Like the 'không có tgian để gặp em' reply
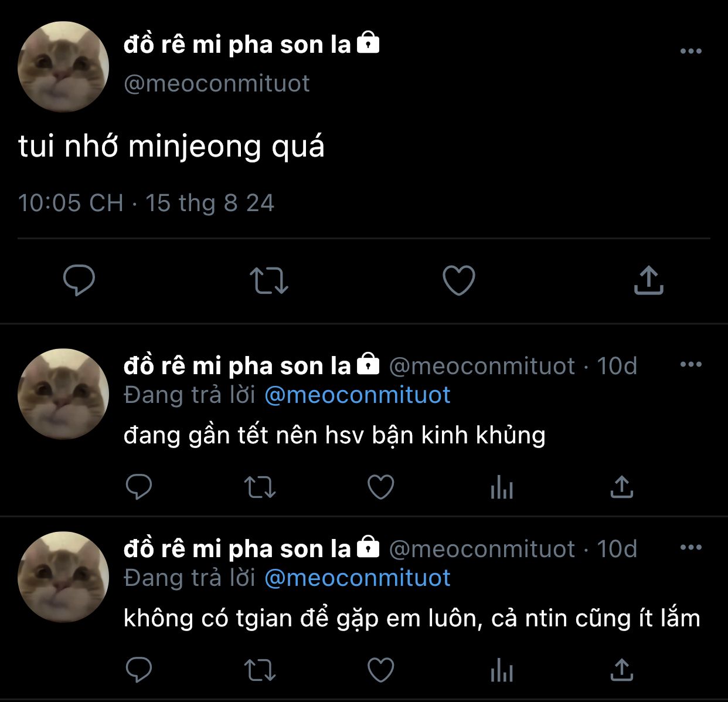The image size is (728, 702). click(x=380, y=670)
